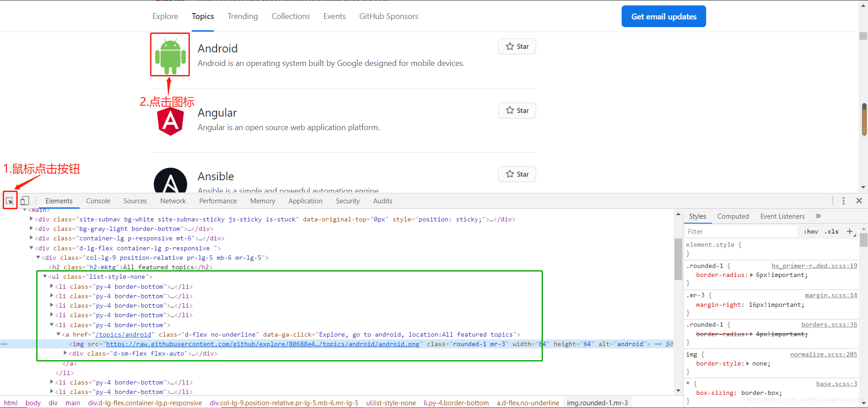Click the Get email updates button

tap(664, 16)
